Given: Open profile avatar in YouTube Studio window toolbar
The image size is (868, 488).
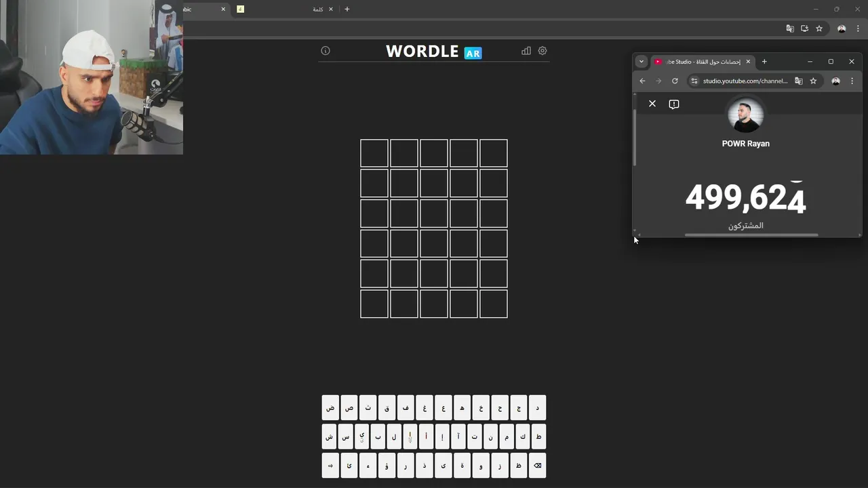Looking at the screenshot, I should [835, 81].
